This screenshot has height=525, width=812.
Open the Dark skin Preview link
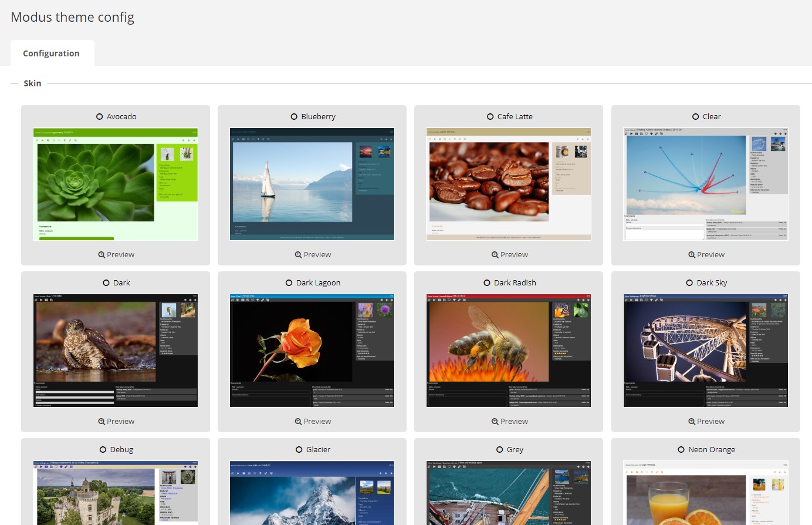pyautogui.click(x=116, y=422)
